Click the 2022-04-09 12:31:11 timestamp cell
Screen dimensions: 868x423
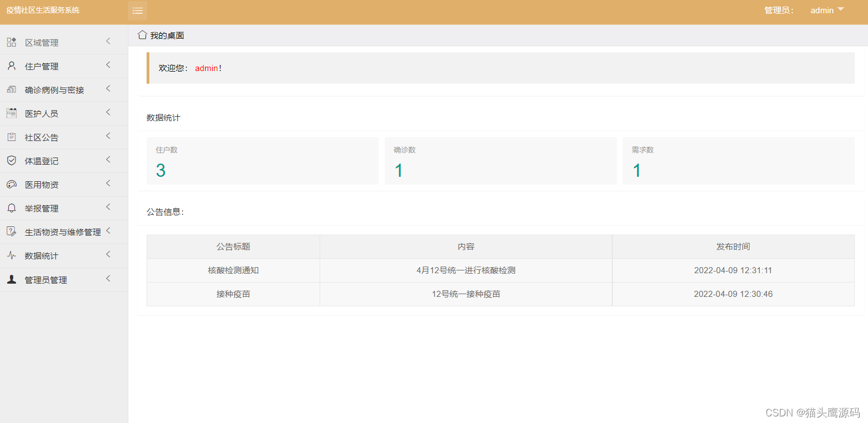click(734, 270)
